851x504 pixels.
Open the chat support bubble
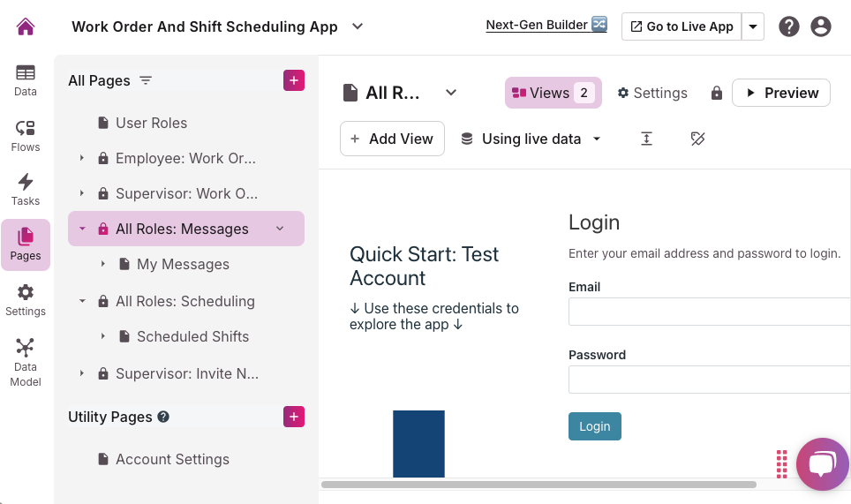[x=822, y=463]
